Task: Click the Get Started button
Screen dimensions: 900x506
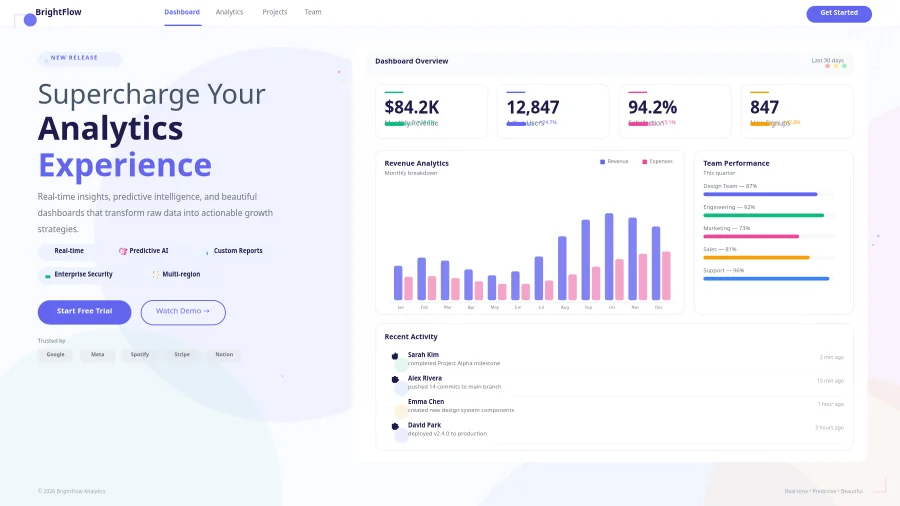Action: (x=839, y=14)
